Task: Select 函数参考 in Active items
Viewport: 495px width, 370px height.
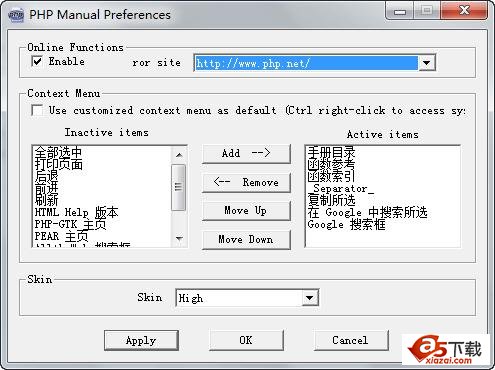Action: [332, 164]
